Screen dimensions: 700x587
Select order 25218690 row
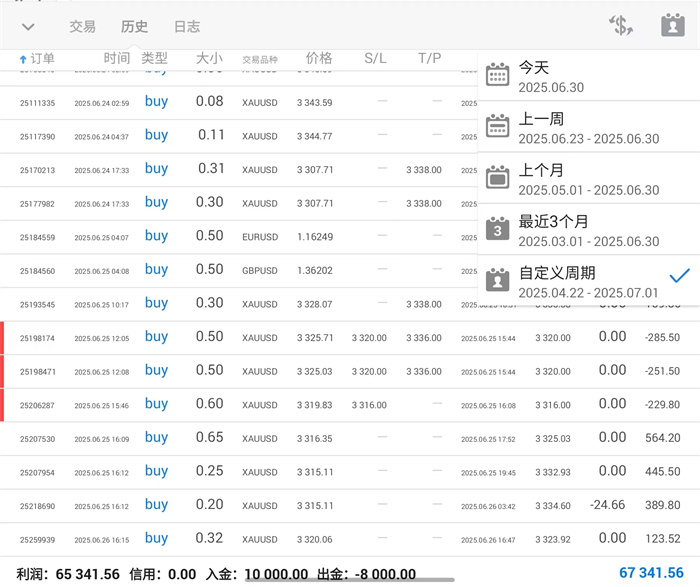tap(350, 506)
